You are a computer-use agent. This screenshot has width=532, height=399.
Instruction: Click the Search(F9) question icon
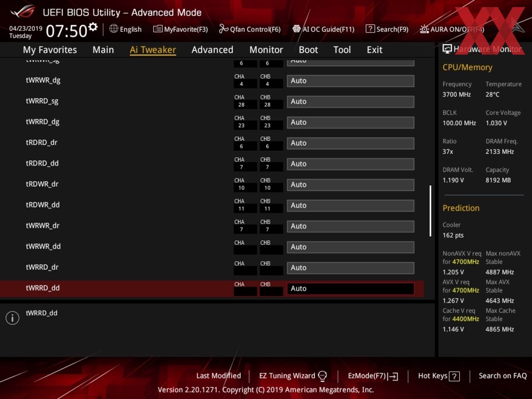[x=370, y=29]
